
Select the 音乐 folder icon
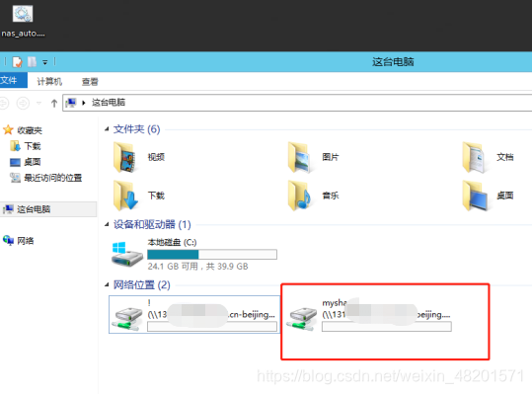coord(299,196)
